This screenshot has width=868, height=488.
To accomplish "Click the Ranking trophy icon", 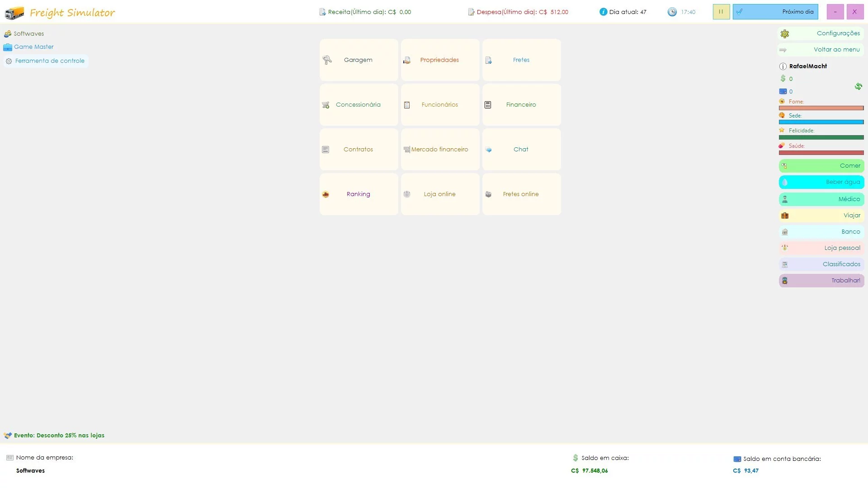I will pyautogui.click(x=325, y=194).
